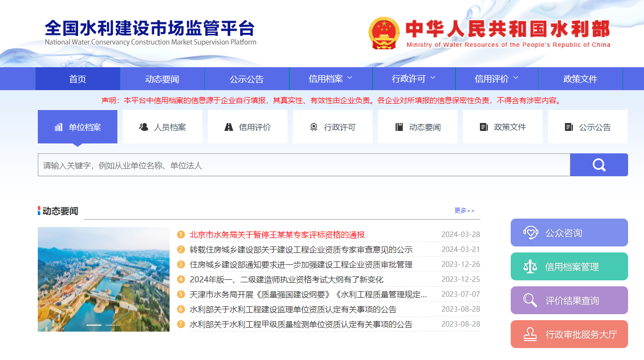Open the 更多>> link for news
644x360 pixels.
coord(464,211)
